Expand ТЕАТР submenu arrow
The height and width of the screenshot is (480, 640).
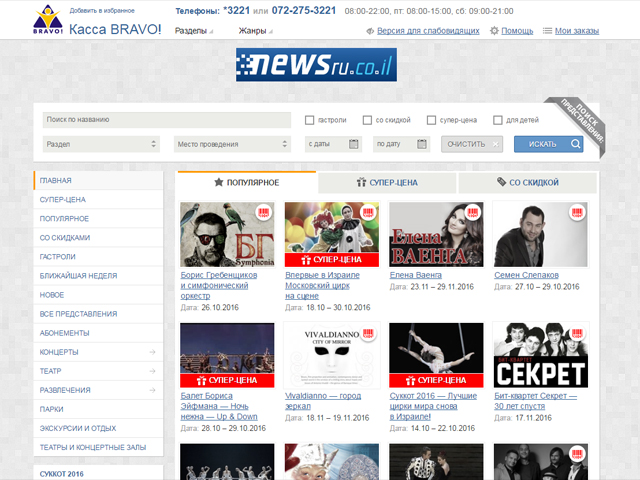(x=152, y=371)
